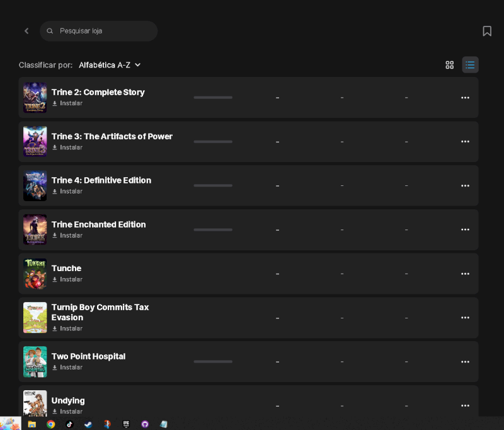Install Trine 4: Definitive Edition
The image size is (504, 430).
pos(67,192)
